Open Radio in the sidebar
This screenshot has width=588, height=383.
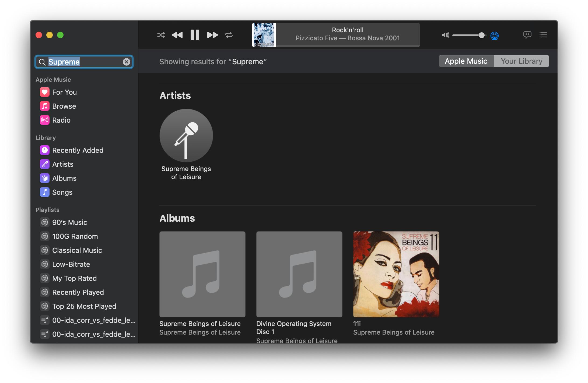tap(61, 120)
